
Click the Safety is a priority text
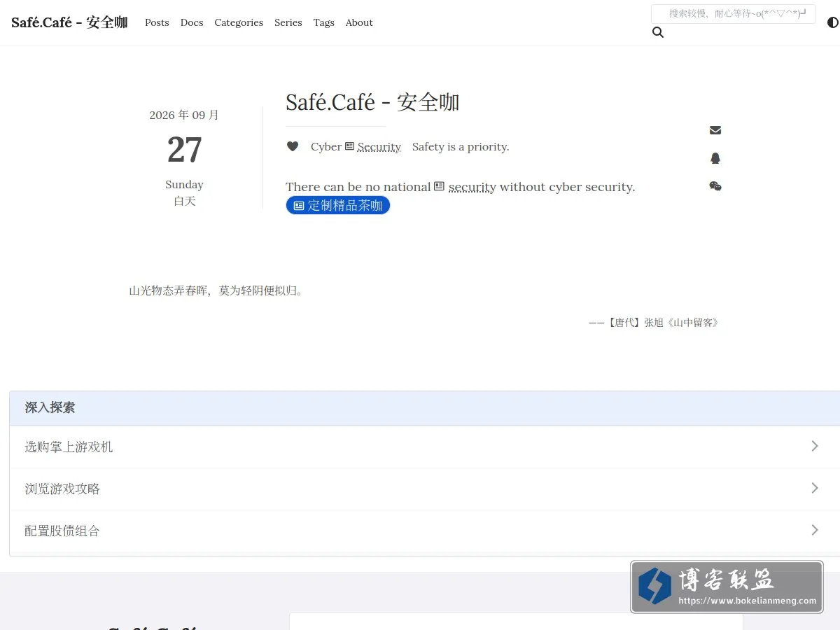(461, 146)
